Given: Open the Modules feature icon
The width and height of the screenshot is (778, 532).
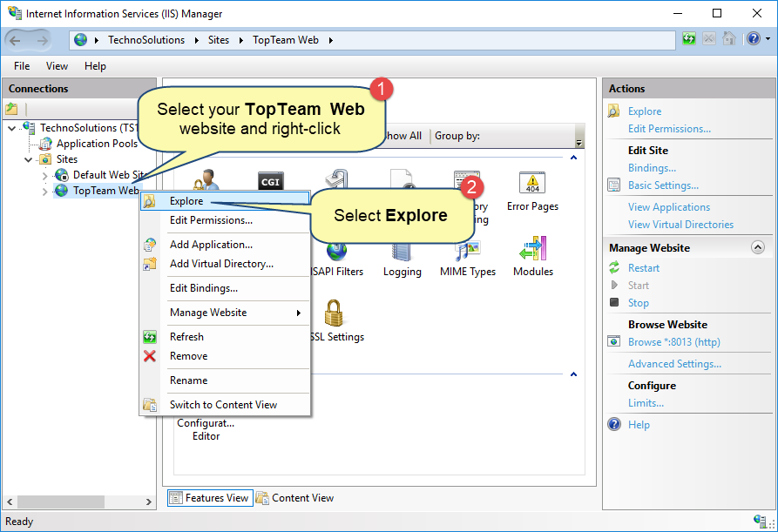Looking at the screenshot, I should pos(533,248).
